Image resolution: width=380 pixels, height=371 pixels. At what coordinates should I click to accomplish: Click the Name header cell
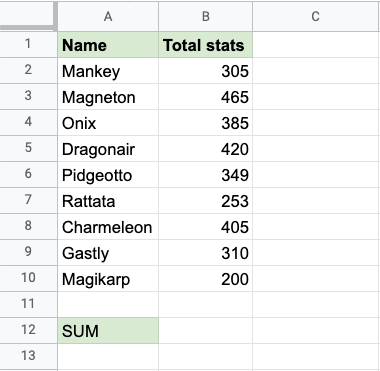point(108,45)
